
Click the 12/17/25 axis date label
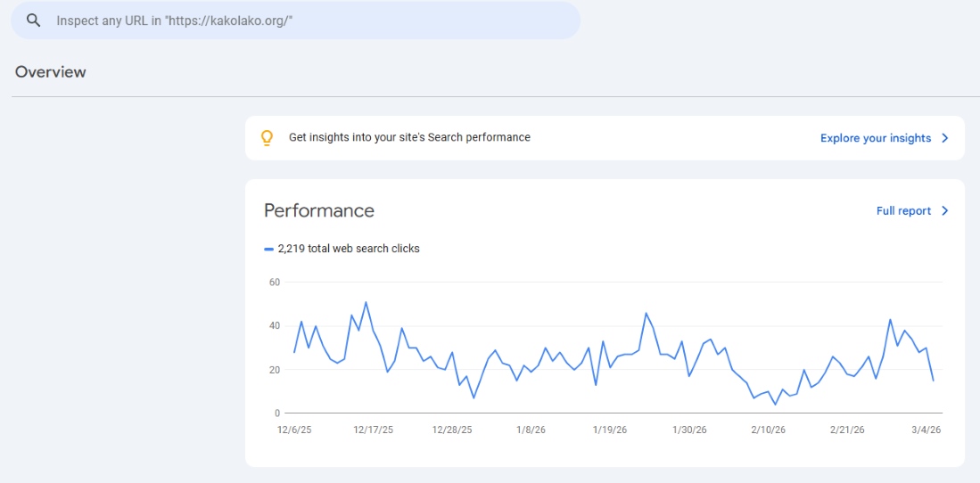373,430
